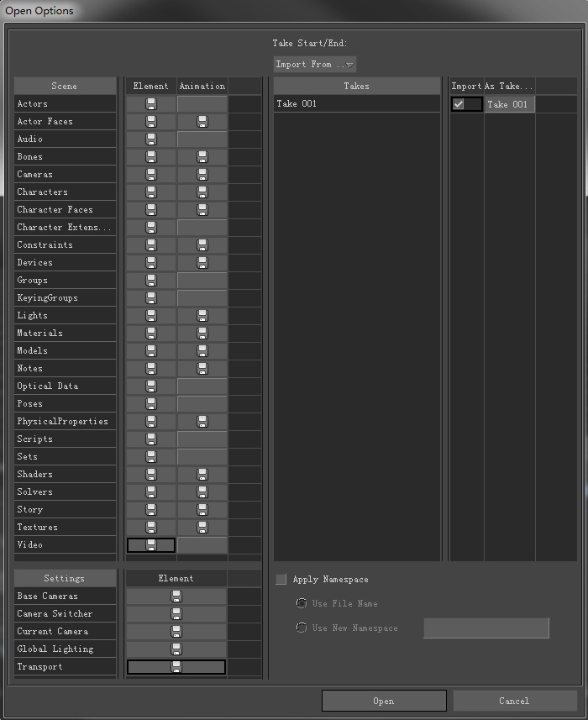Screen dimensions: 588x720
Task: Select the Transport settings label
Action: (65, 667)
